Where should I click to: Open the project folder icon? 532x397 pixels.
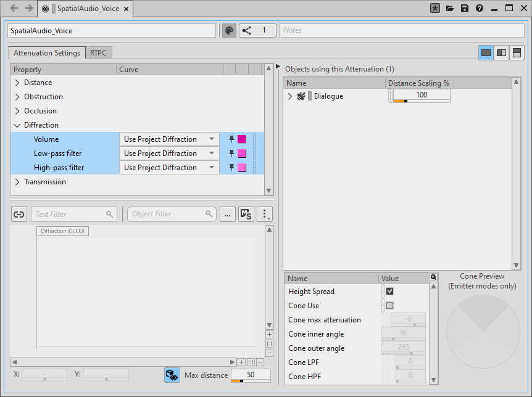point(450,9)
